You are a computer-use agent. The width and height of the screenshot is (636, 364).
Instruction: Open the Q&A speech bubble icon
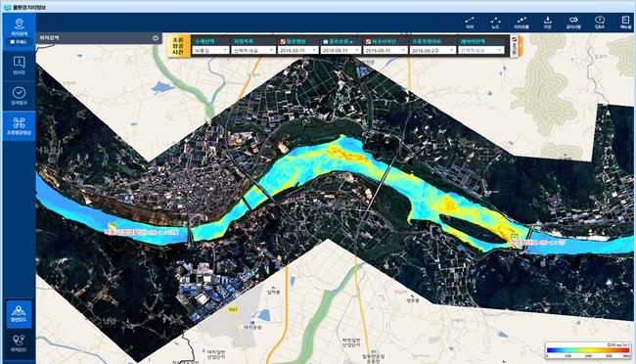click(600, 20)
